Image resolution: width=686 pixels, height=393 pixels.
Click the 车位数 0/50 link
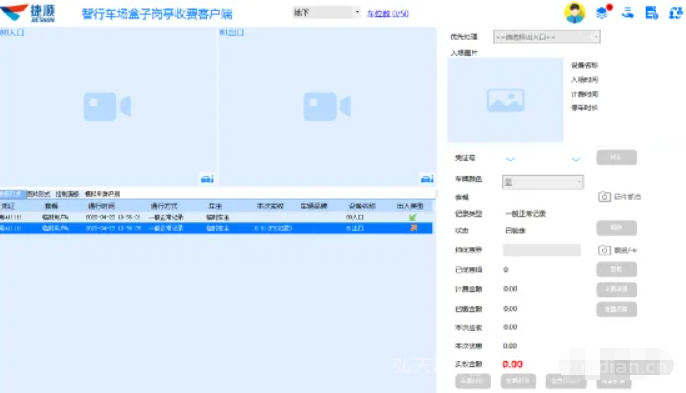(388, 14)
